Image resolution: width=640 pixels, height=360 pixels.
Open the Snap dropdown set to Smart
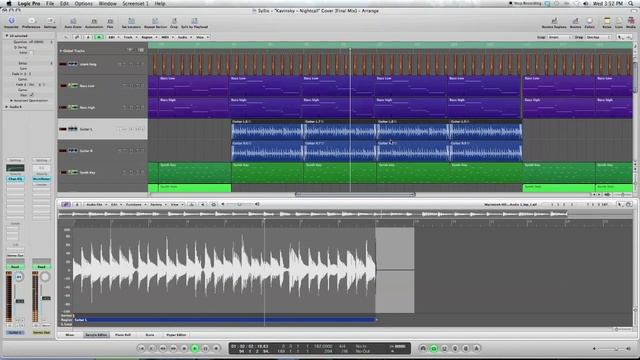pyautogui.click(x=559, y=37)
